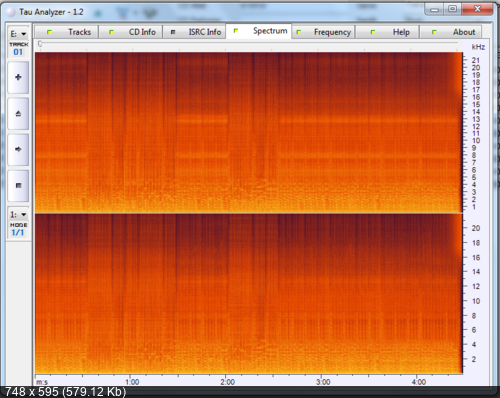Click the lower channel spectrogram

pyautogui.click(x=248, y=293)
